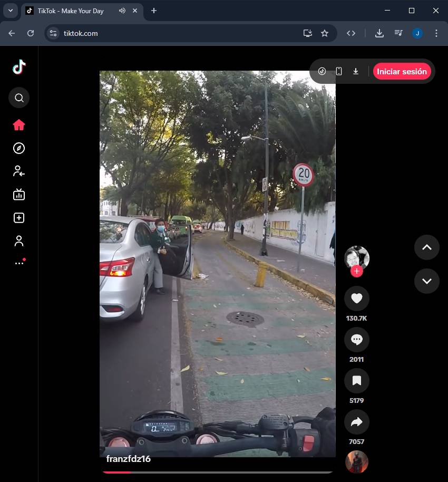Select the TikTok - Make Your Day tab
Image resolution: width=448 pixels, height=482 pixels.
point(71,11)
